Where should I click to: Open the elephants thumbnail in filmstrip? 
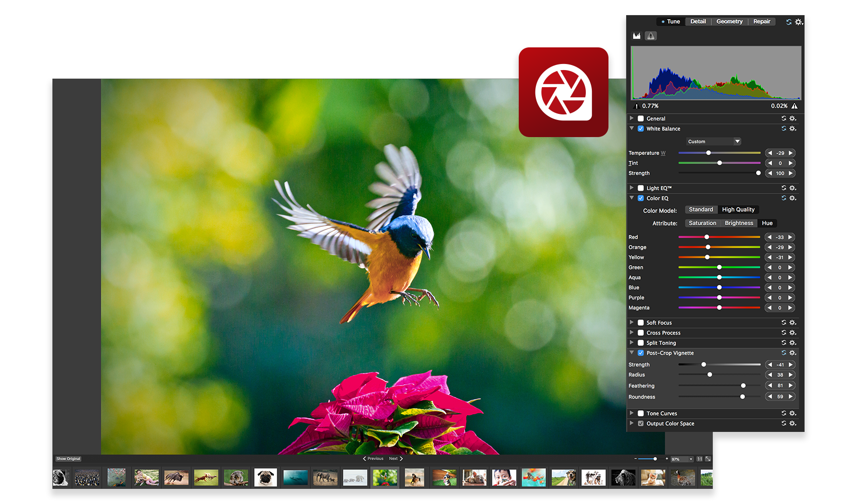tap(325, 477)
